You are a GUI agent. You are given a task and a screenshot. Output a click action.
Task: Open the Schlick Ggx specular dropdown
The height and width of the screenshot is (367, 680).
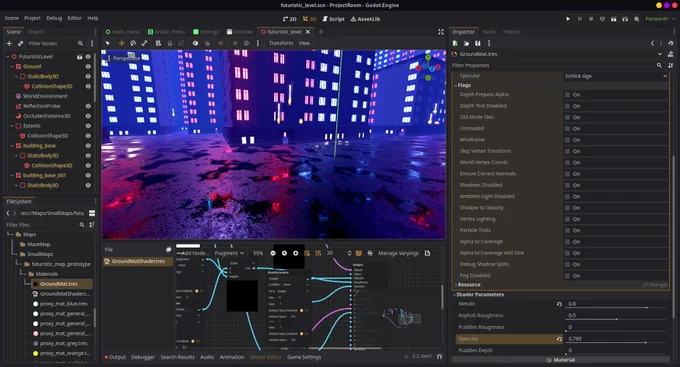pyautogui.click(x=615, y=76)
